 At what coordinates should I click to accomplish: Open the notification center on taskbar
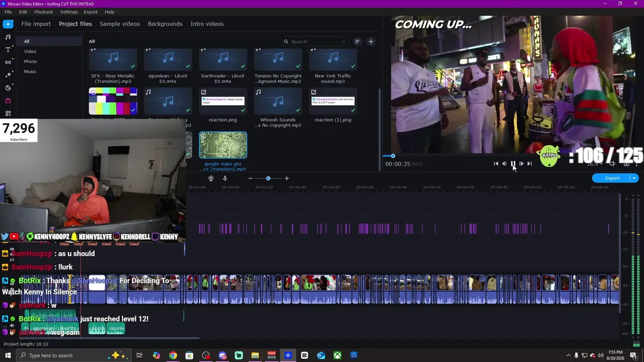634,355
